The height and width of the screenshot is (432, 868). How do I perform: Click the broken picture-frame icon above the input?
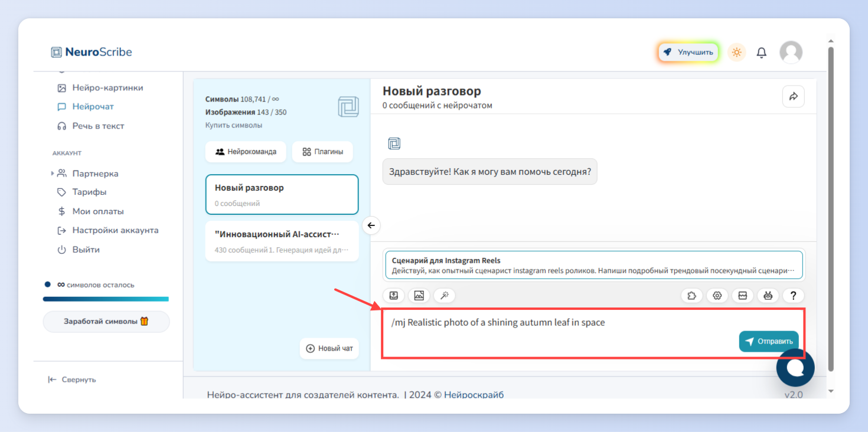742,296
